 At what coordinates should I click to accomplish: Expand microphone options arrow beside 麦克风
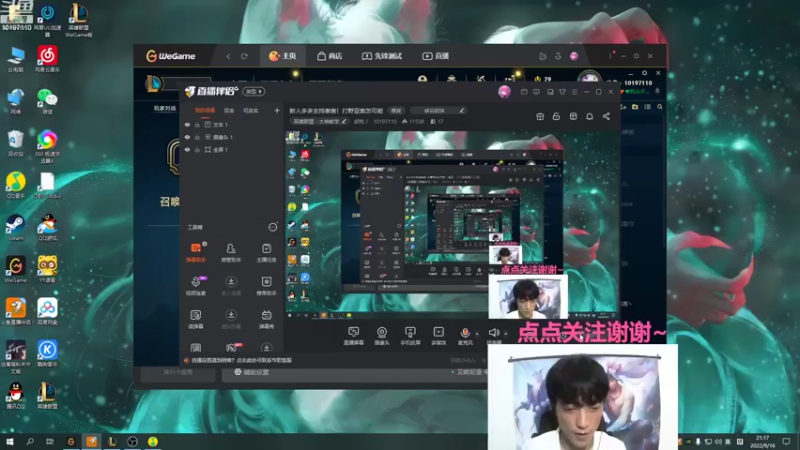[477, 334]
